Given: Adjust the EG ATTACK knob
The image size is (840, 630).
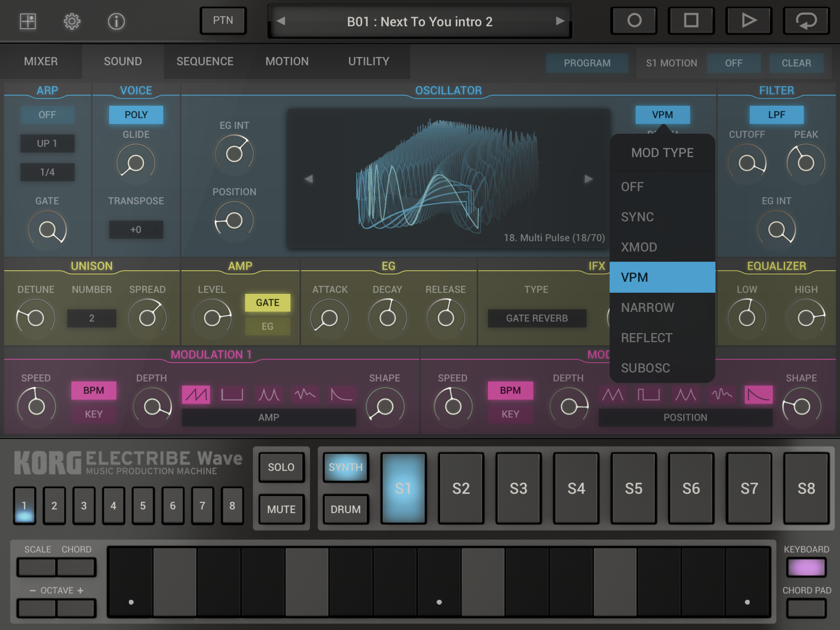Looking at the screenshot, I should [x=329, y=318].
